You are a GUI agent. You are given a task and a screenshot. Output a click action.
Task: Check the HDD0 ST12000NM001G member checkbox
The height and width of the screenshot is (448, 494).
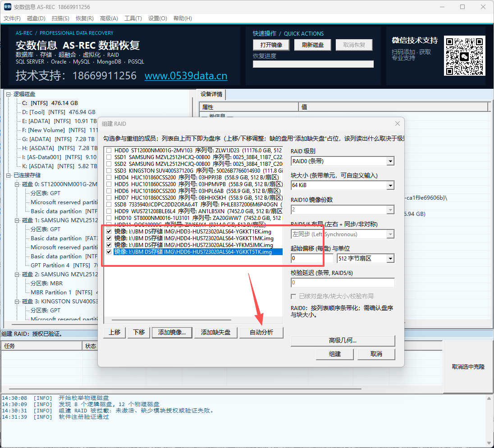coord(109,150)
